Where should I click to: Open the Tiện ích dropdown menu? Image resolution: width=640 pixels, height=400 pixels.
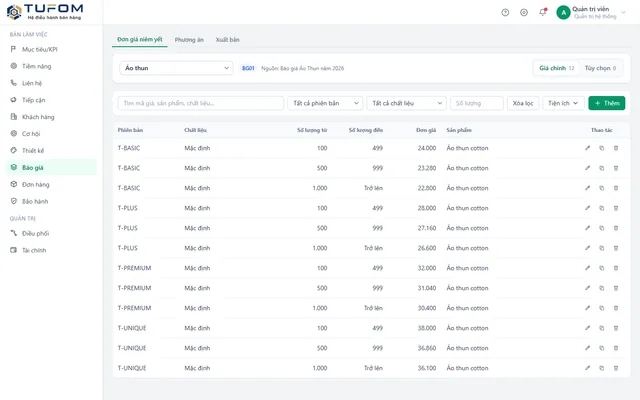563,103
